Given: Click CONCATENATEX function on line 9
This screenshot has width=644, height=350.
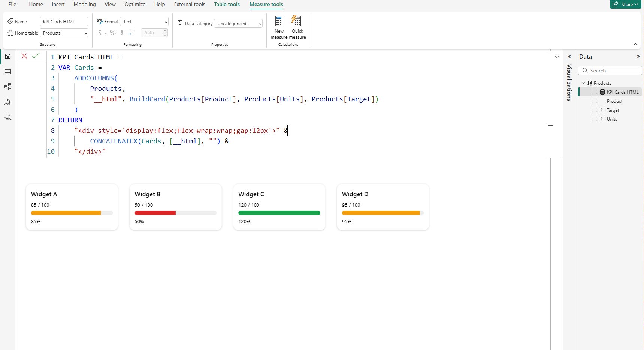Looking at the screenshot, I should (114, 141).
